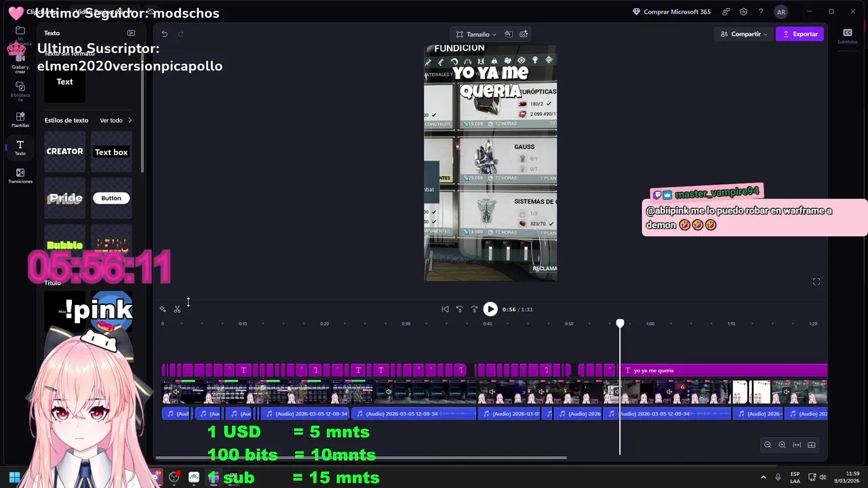Show hidden system tray icons
The image size is (868, 488).
click(763, 477)
